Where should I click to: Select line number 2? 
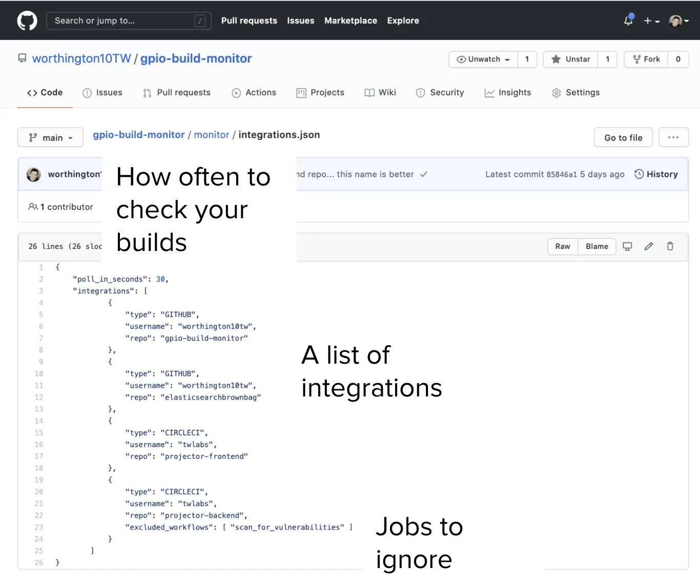point(41,279)
